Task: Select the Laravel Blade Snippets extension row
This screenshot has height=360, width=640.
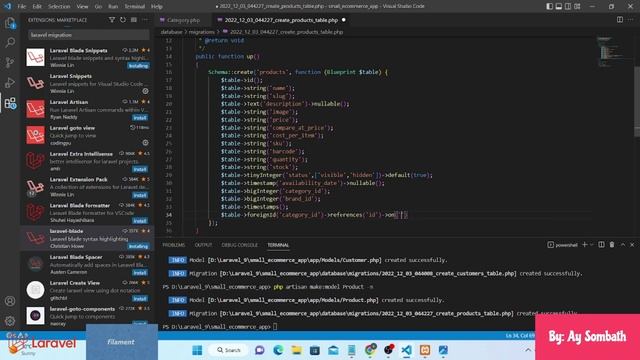Action: tap(87, 58)
